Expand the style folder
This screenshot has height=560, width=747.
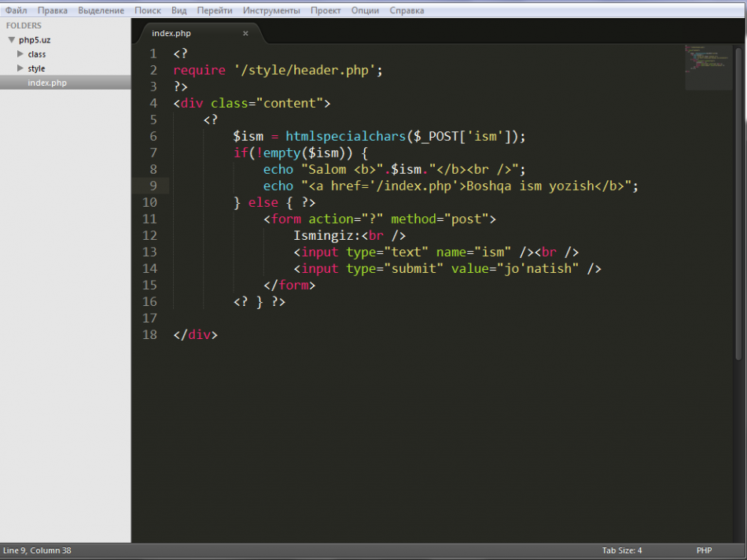tap(20, 68)
